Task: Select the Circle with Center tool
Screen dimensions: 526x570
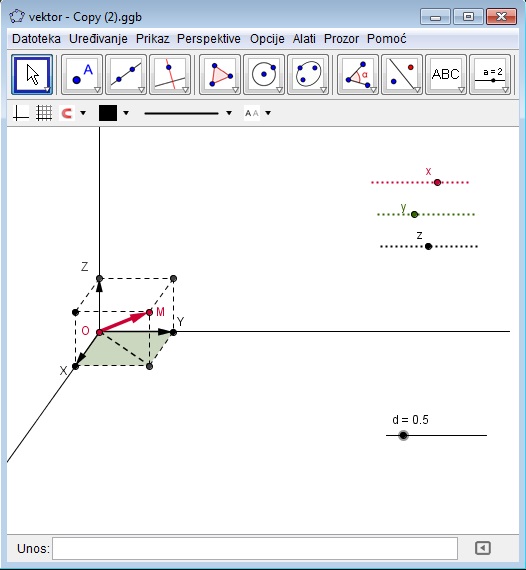Action: coord(264,75)
